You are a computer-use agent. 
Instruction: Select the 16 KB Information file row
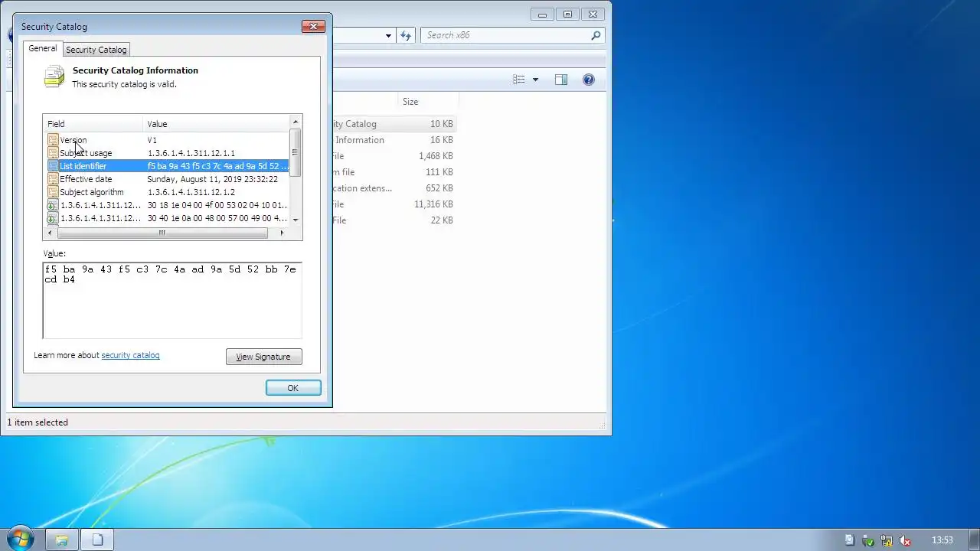(394, 140)
